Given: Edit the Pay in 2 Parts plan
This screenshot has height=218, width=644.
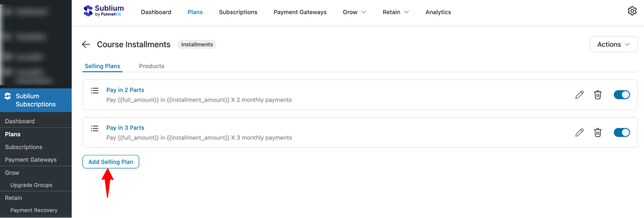Looking at the screenshot, I should [x=579, y=95].
